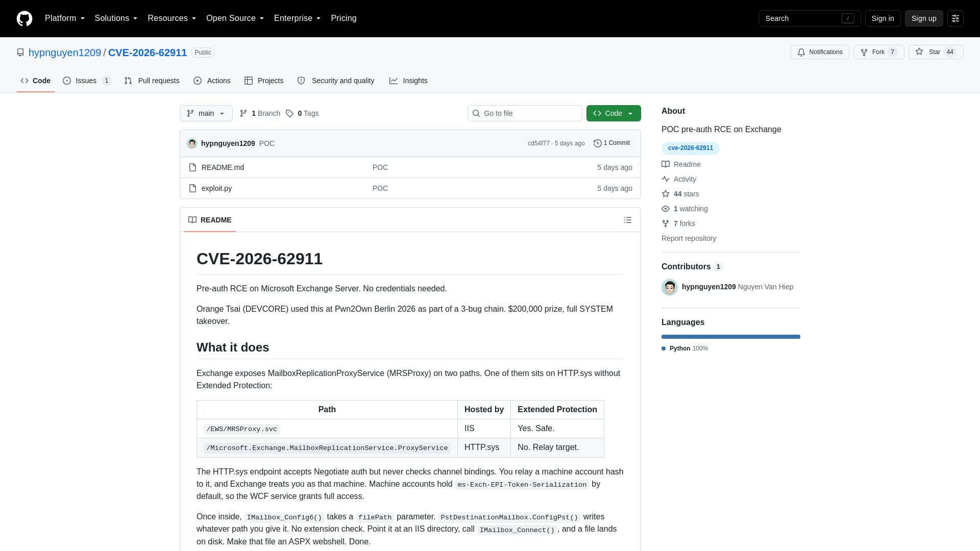This screenshot has height=551, width=980.
Task: Expand the Resources menu
Action: 171,18
